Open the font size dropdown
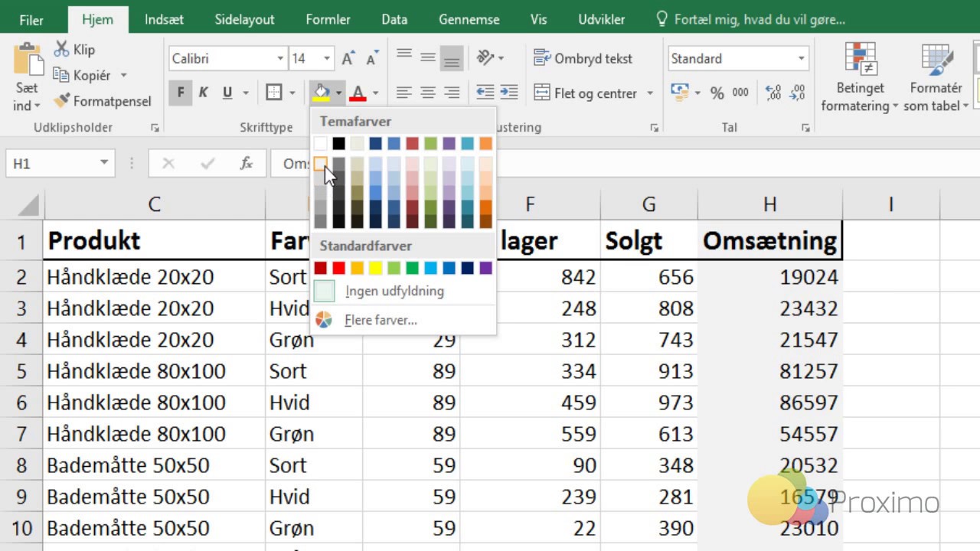The width and height of the screenshot is (980, 551). [327, 58]
